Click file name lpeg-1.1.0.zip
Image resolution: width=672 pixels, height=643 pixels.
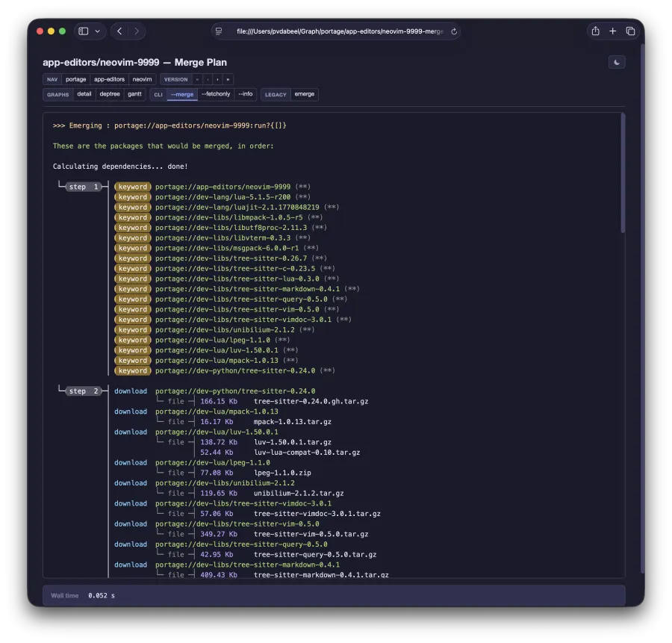click(282, 473)
